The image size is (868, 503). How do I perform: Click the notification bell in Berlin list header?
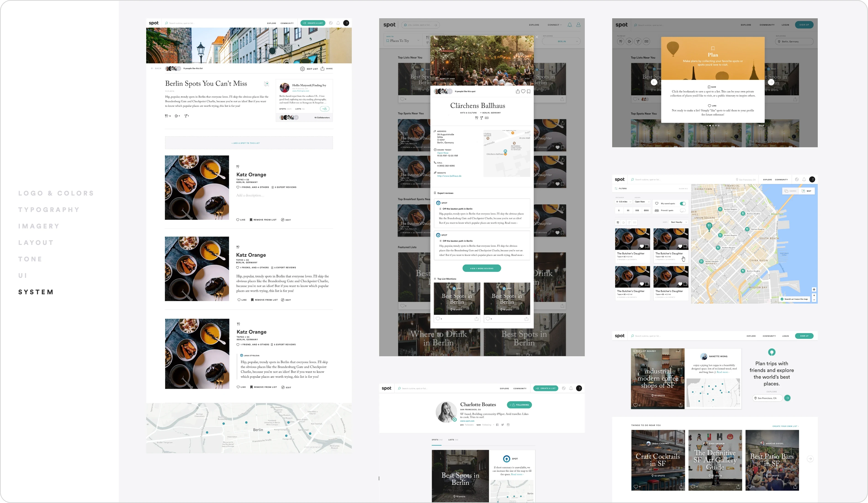pos(338,23)
